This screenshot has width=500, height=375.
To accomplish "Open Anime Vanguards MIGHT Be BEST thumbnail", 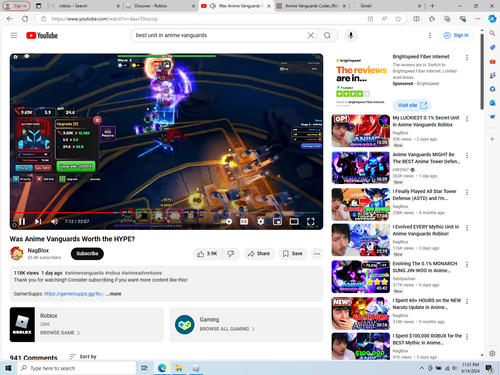I will tap(360, 167).
